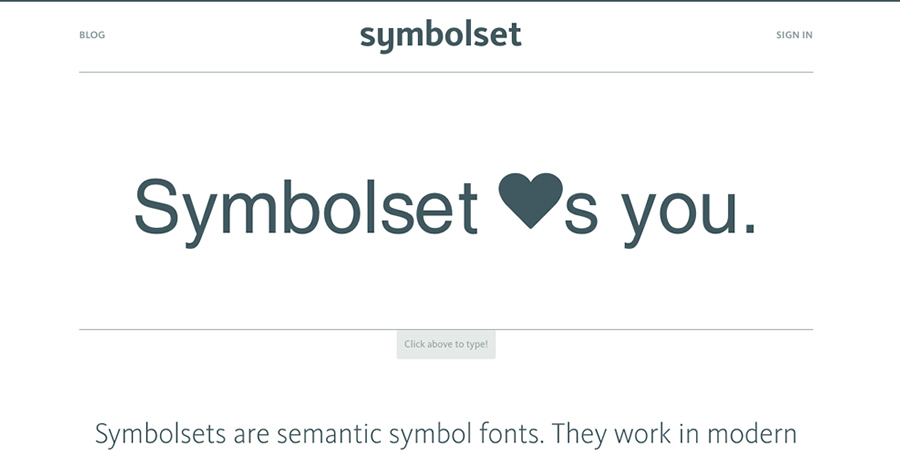The height and width of the screenshot is (450, 900).
Task: Click the dark bar at page top
Action: tap(450, 1)
